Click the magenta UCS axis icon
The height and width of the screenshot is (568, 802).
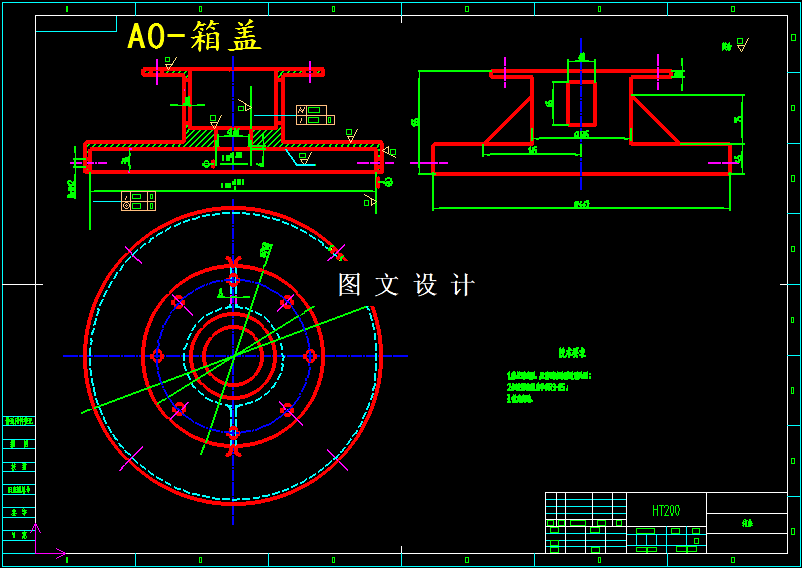tap(50, 540)
